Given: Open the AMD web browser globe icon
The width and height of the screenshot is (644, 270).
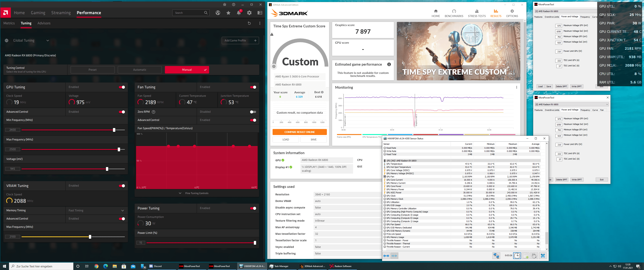Looking at the screenshot, I should (218, 13).
